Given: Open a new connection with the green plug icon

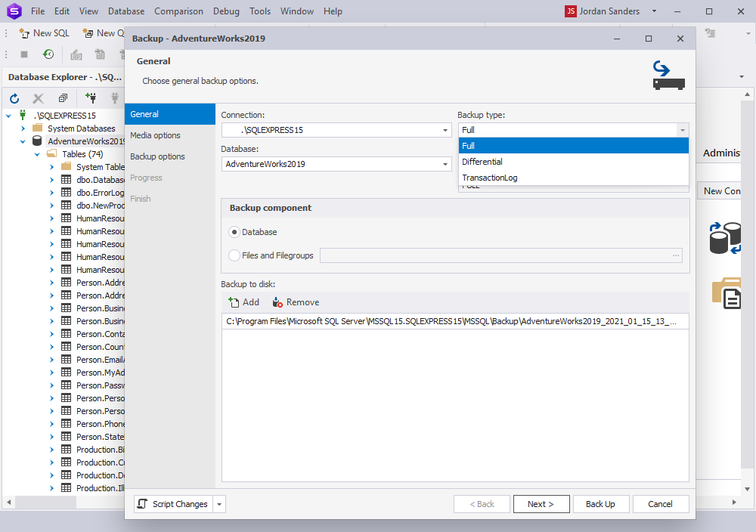Looking at the screenshot, I should (x=91, y=98).
